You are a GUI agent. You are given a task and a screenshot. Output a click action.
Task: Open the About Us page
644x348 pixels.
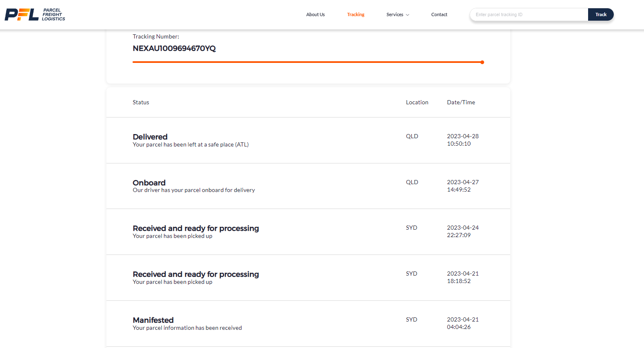tap(315, 14)
